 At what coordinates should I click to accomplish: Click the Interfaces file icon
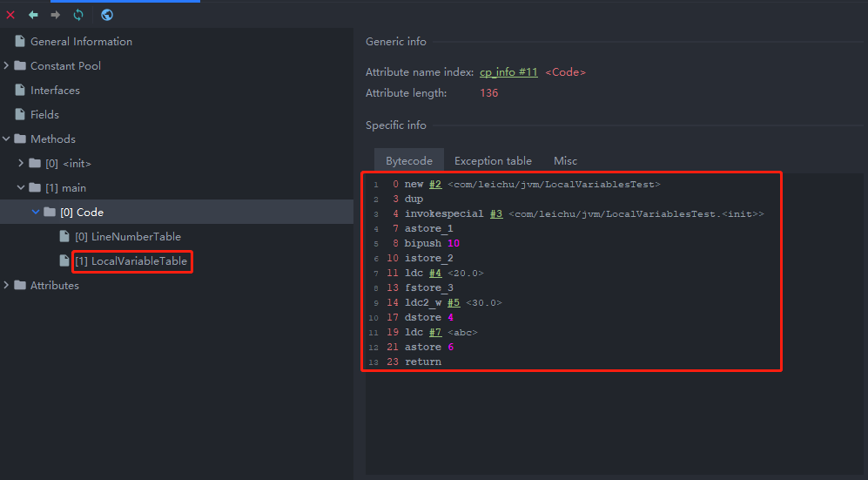pos(20,91)
